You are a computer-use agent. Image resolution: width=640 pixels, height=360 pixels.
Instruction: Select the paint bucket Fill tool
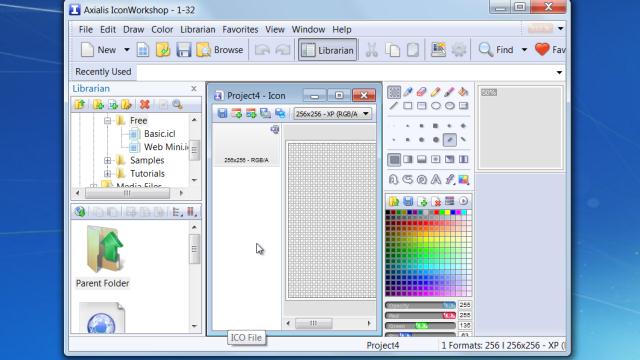click(x=463, y=92)
